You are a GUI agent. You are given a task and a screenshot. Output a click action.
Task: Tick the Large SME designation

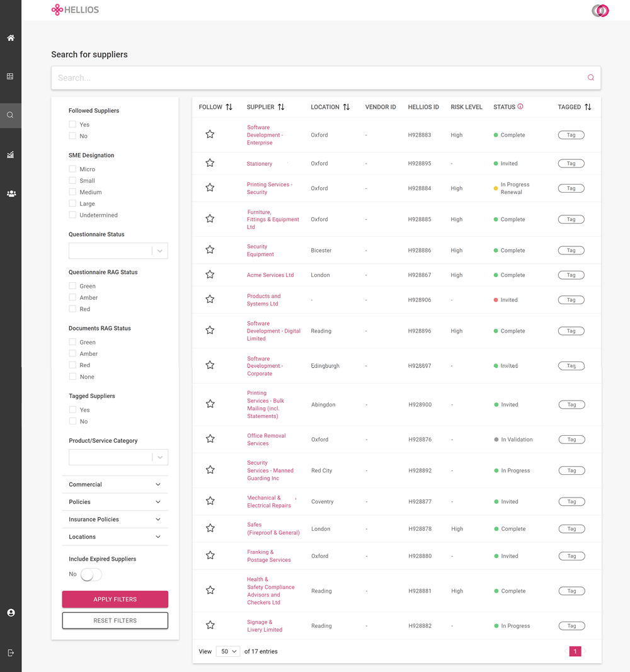[x=72, y=203]
